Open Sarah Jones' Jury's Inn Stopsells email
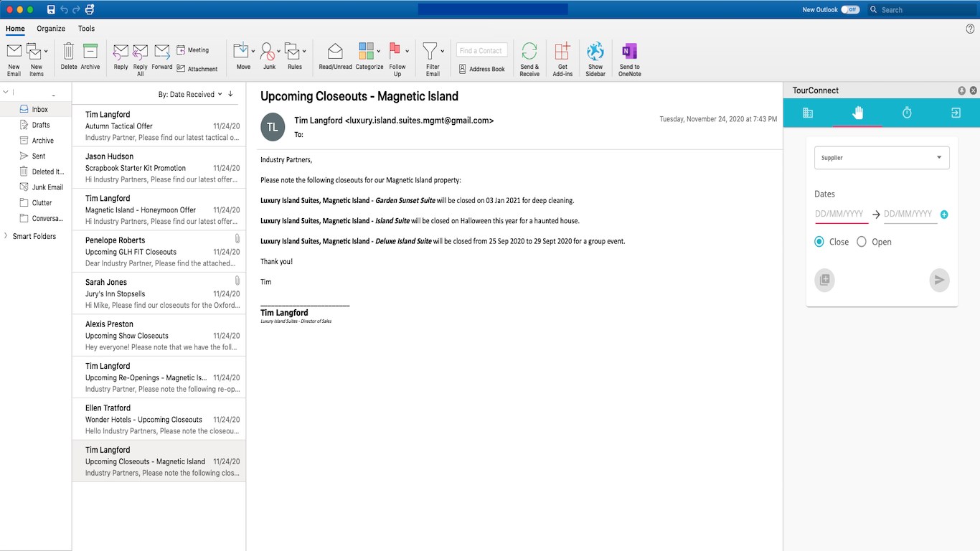The image size is (980, 551). 159,293
